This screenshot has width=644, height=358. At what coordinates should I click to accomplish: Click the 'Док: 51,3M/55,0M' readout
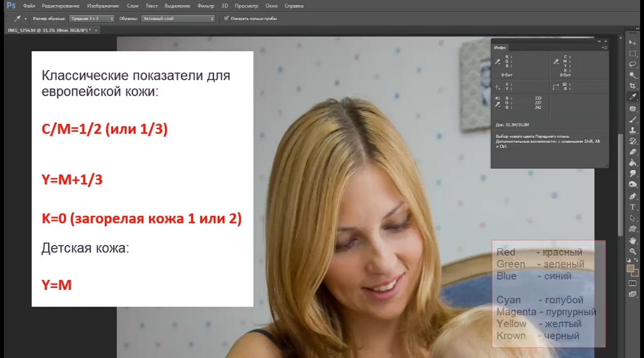click(x=512, y=124)
